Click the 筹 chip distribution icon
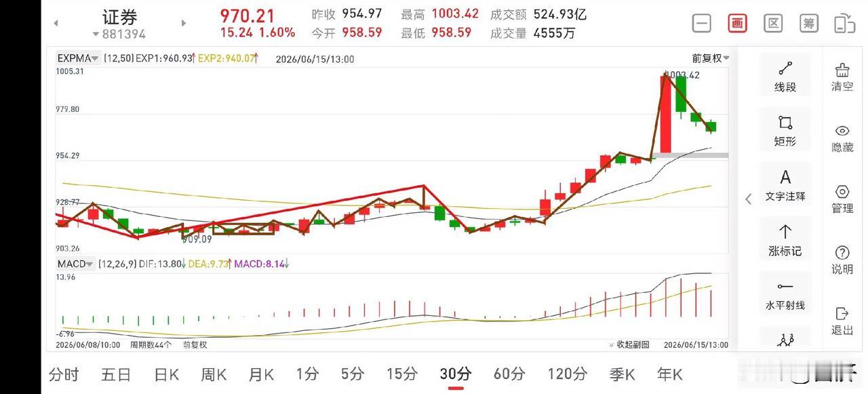The height and width of the screenshot is (394, 868). (x=808, y=23)
